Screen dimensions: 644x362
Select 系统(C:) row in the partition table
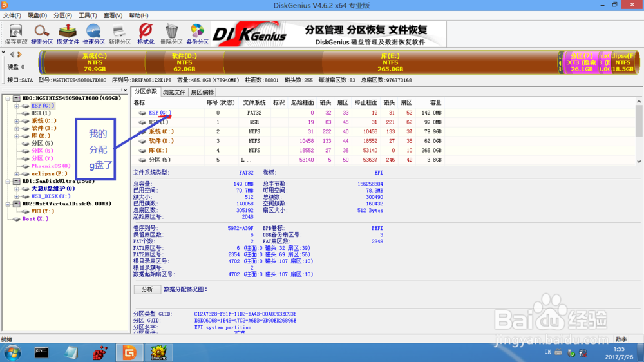pyautogui.click(x=287, y=131)
